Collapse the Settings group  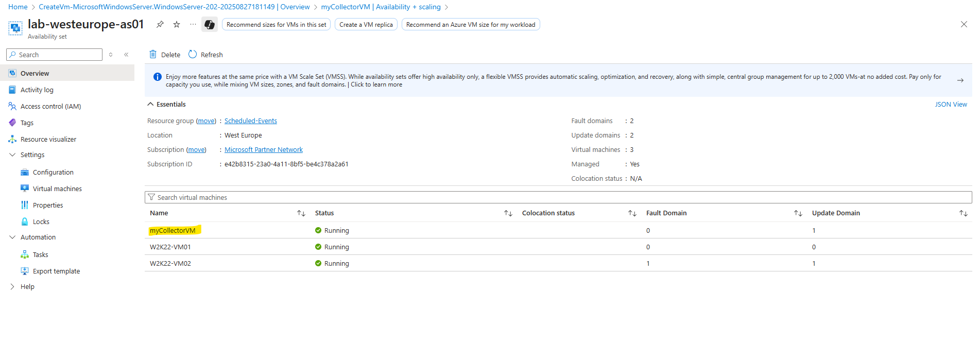12,155
